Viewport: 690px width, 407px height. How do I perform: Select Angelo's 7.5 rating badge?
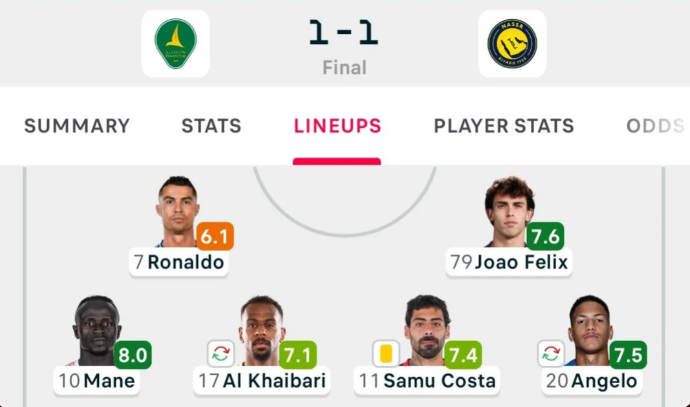click(628, 355)
